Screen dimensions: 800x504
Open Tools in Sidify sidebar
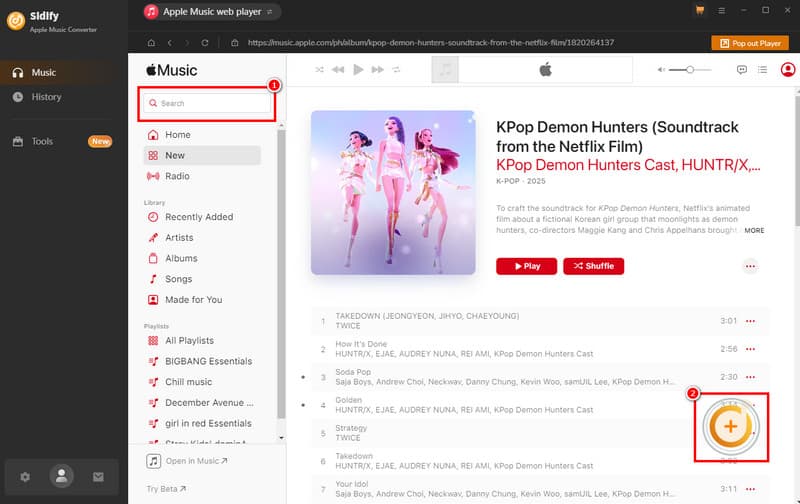click(x=61, y=141)
